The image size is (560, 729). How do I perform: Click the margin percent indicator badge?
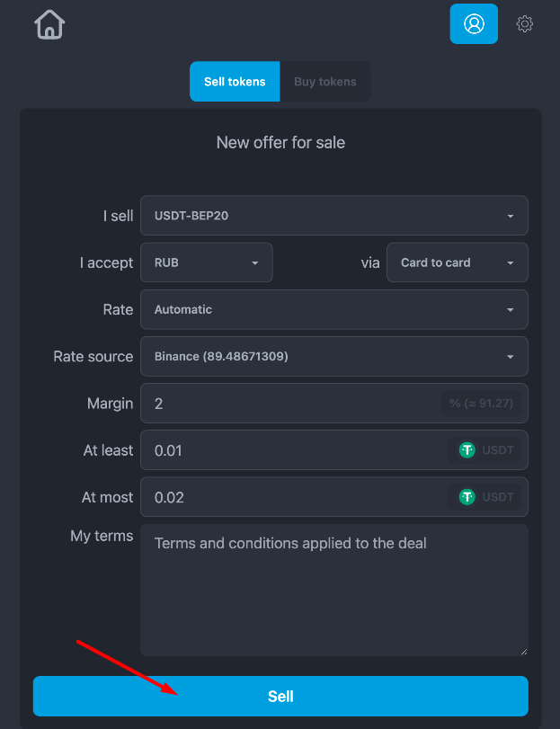[x=481, y=403]
